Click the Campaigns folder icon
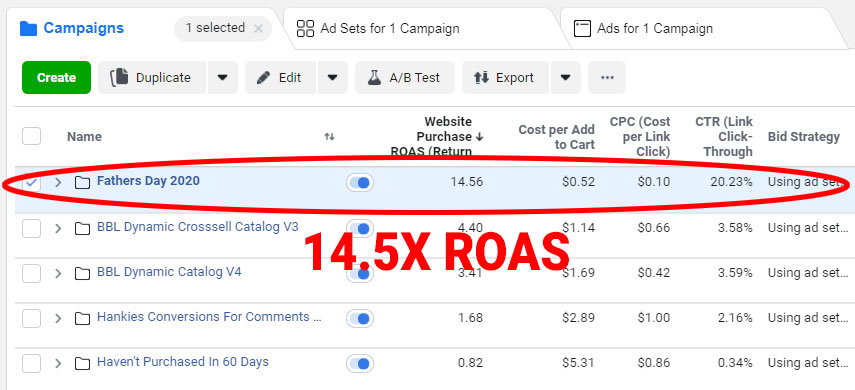 pos(28,28)
